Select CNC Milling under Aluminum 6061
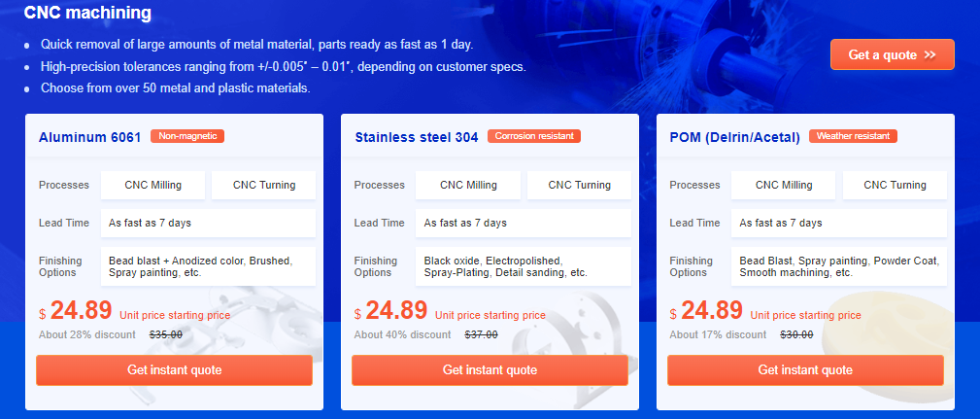 point(153,185)
